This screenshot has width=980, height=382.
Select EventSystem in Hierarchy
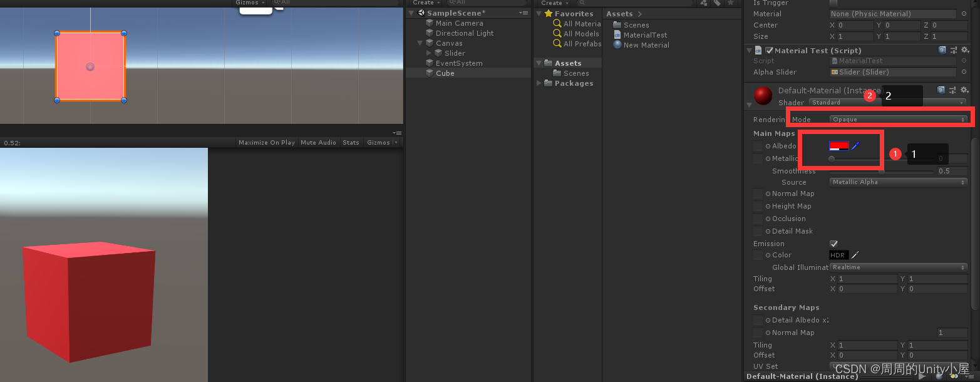[459, 63]
